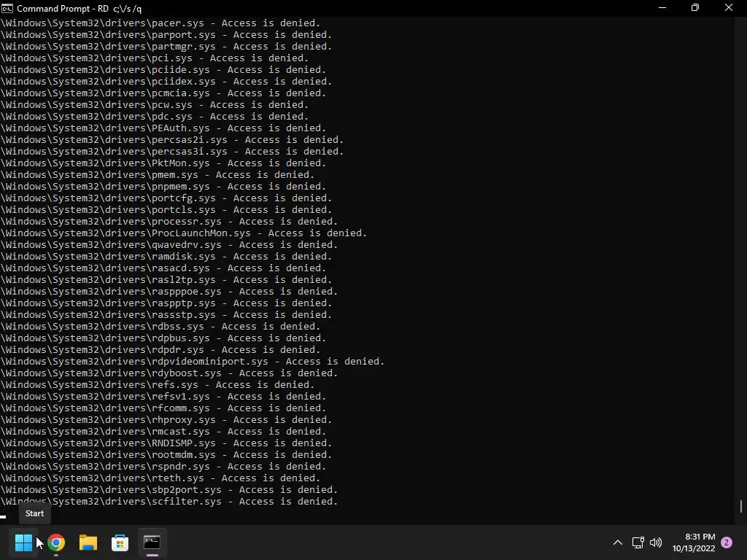The width and height of the screenshot is (747, 560).
Task: Click the Command Prompt taskbar icon
Action: tap(152, 542)
